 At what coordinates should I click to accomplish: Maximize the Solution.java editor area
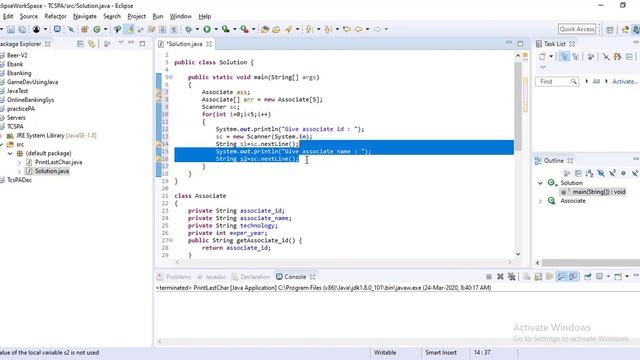pyautogui.click(x=520, y=43)
